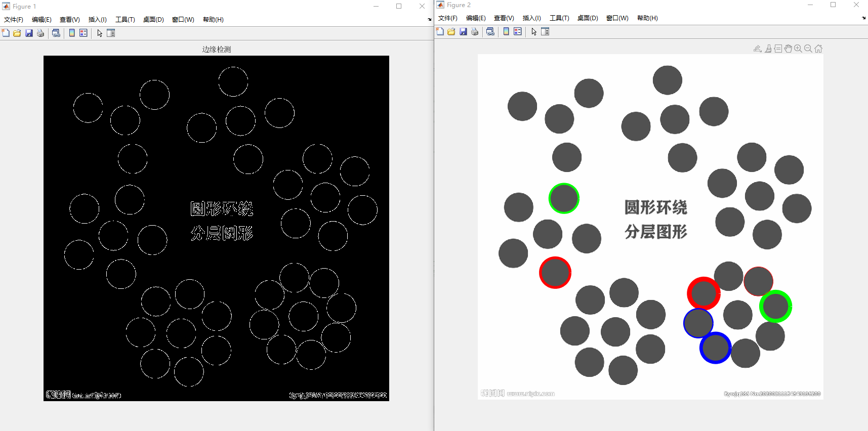Image resolution: width=868 pixels, height=431 pixels.
Task: Click the Figure 2 title bar text
Action: coord(459,5)
